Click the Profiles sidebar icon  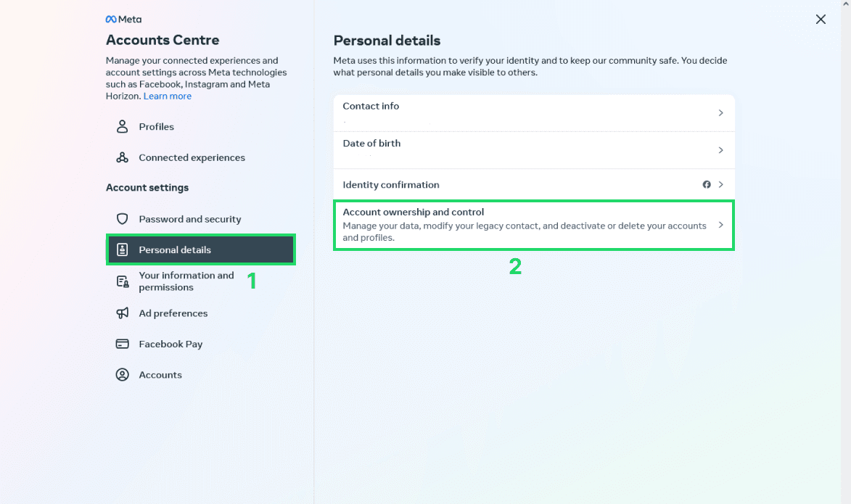tap(122, 126)
